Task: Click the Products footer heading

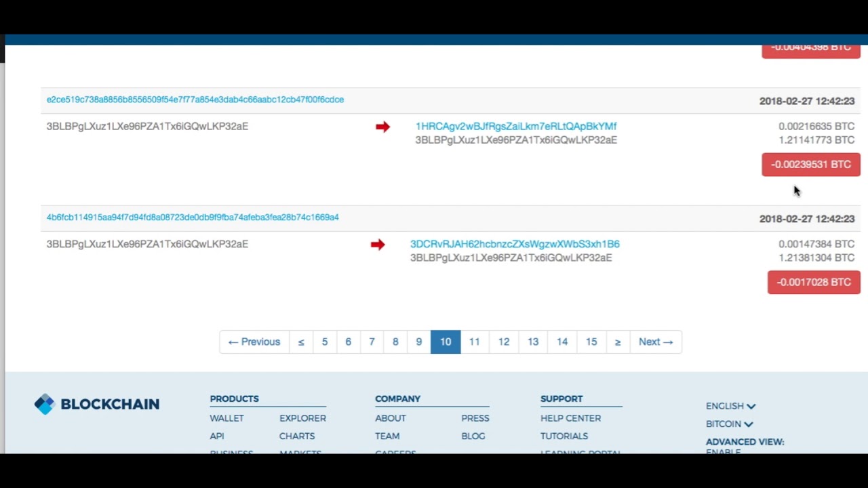Action: 234,399
